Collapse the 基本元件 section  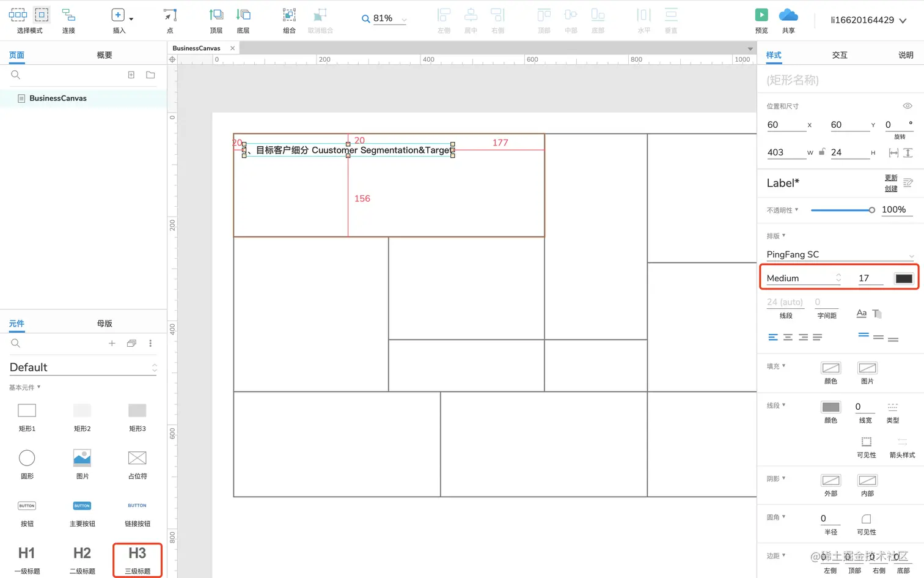[x=24, y=387]
